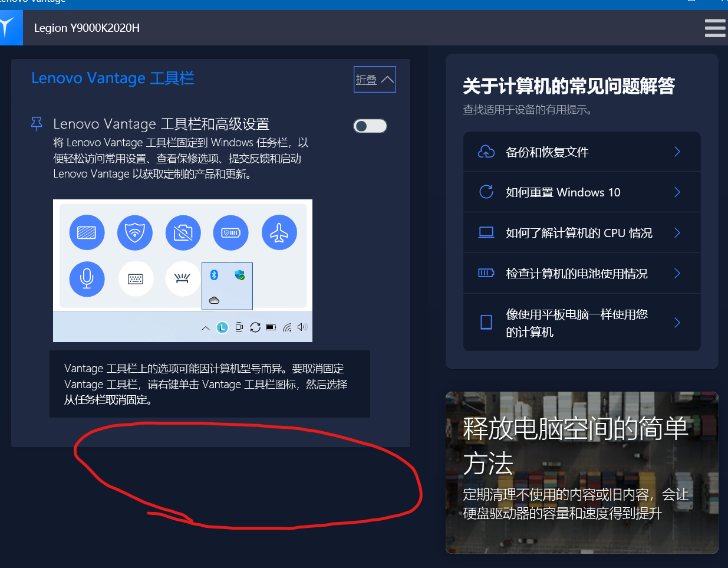Click the camera privacy icon in preview

coord(183,232)
